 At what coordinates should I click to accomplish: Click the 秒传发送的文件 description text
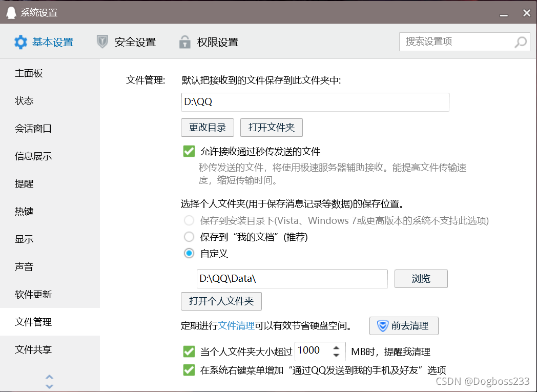pos(332,174)
